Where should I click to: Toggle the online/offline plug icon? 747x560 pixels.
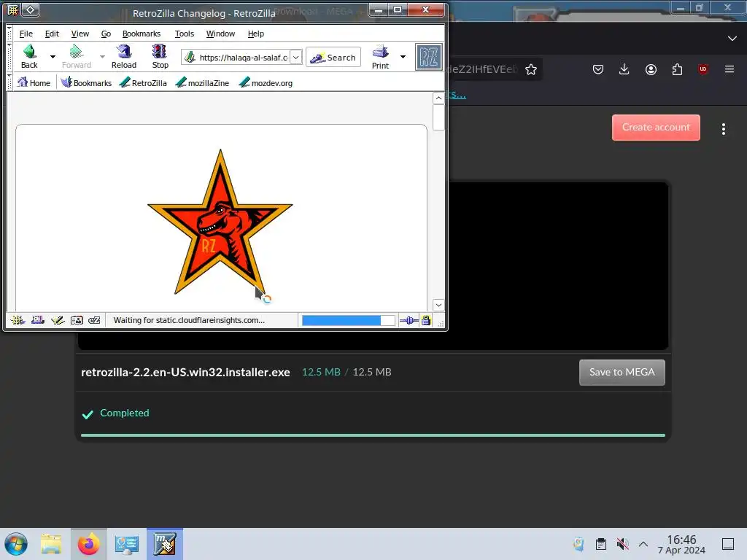click(409, 321)
